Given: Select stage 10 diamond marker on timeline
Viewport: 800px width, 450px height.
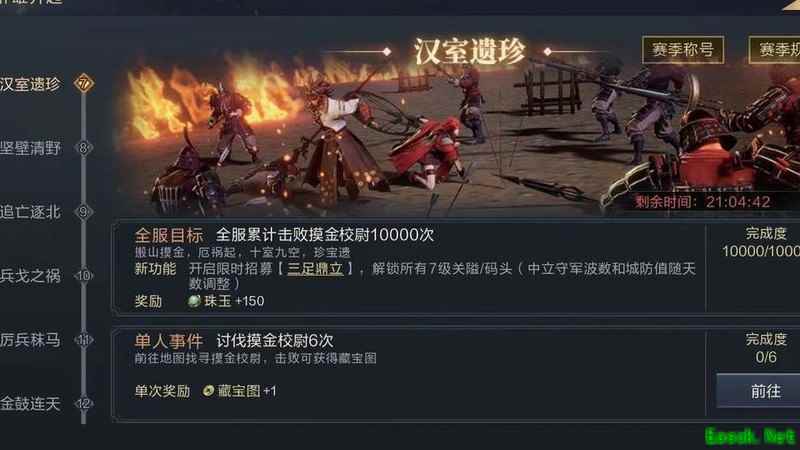Looking at the screenshot, I should coord(84,276).
